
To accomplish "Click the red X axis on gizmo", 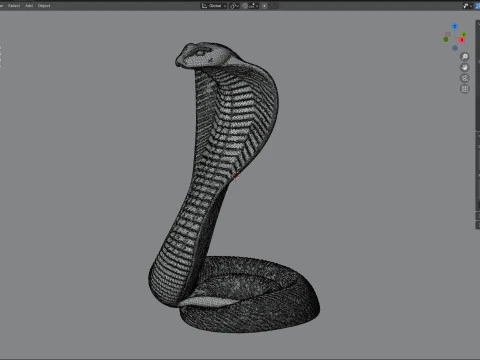I will [462, 40].
